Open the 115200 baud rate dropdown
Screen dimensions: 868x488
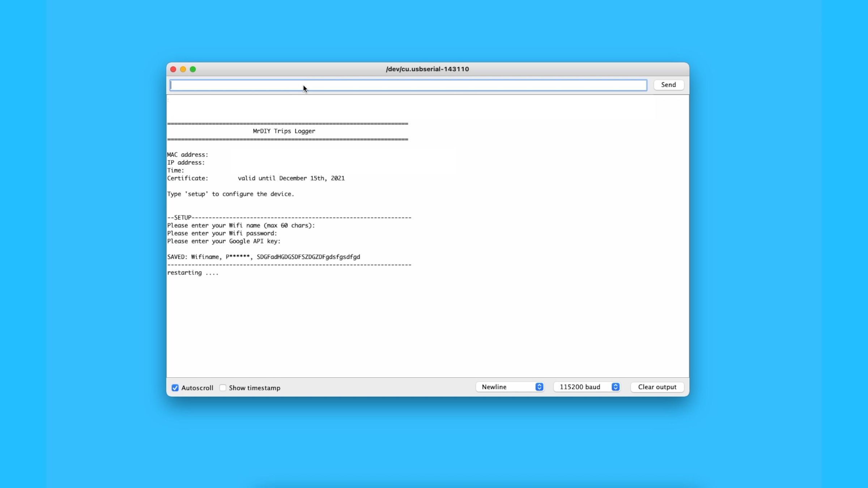(586, 387)
